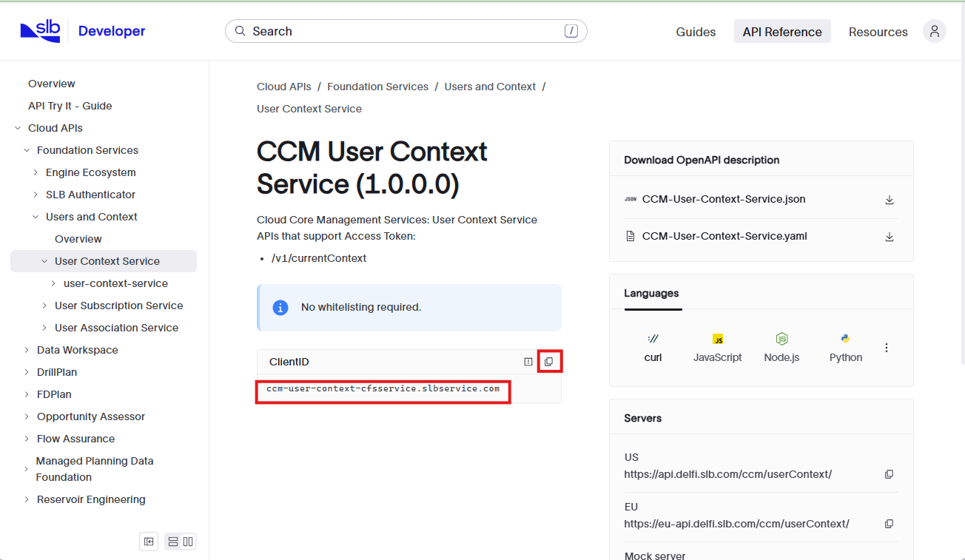Expand Managed Planning Data Foundation
The height and width of the screenshot is (560, 965).
pyautogui.click(x=27, y=469)
